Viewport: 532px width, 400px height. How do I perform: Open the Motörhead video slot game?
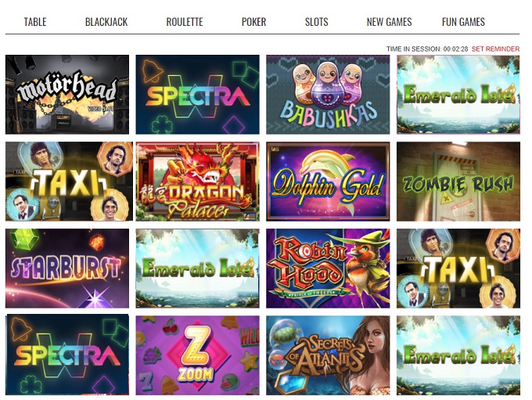click(67, 95)
